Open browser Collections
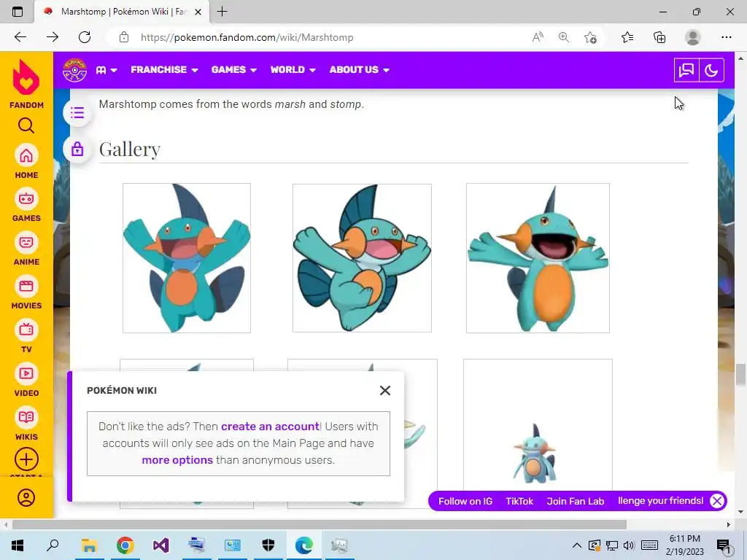The image size is (747, 560). click(x=659, y=37)
